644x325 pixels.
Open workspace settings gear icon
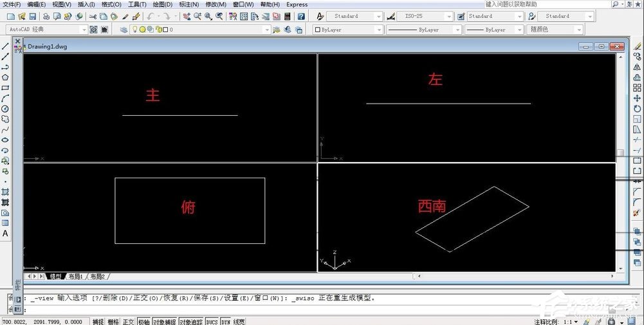pos(94,30)
